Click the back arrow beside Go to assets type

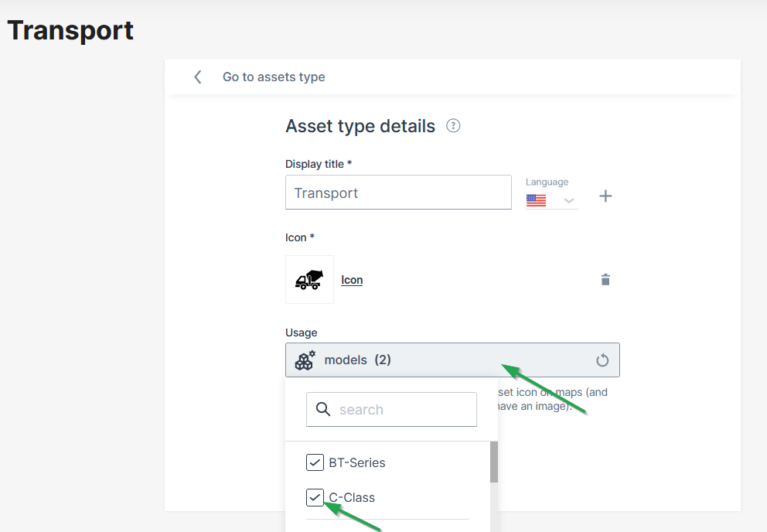198,77
